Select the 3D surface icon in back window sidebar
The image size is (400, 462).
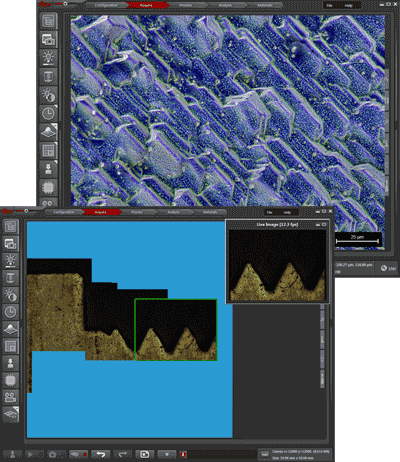49,132
